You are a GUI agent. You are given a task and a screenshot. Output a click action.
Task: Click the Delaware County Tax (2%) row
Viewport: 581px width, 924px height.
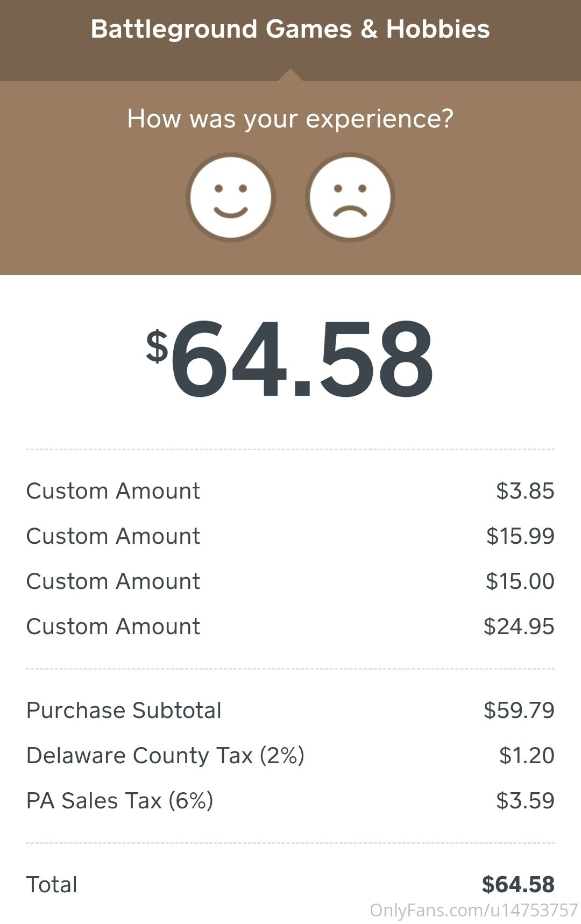click(x=290, y=756)
